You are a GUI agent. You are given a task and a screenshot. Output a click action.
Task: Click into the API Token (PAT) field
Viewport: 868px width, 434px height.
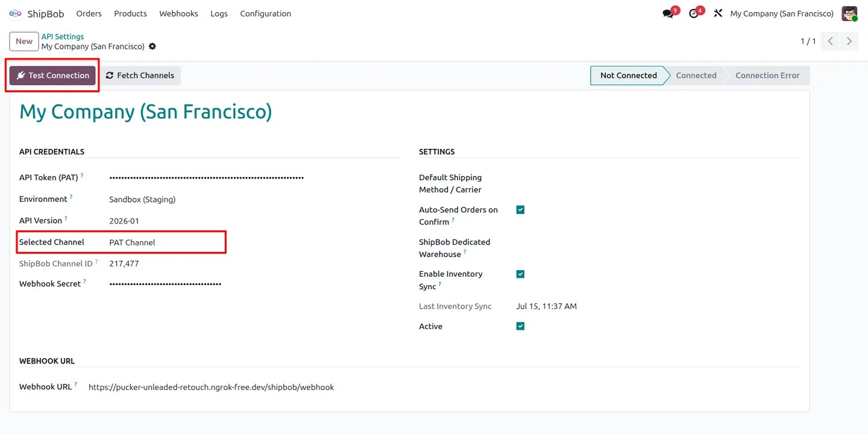[x=254, y=178]
